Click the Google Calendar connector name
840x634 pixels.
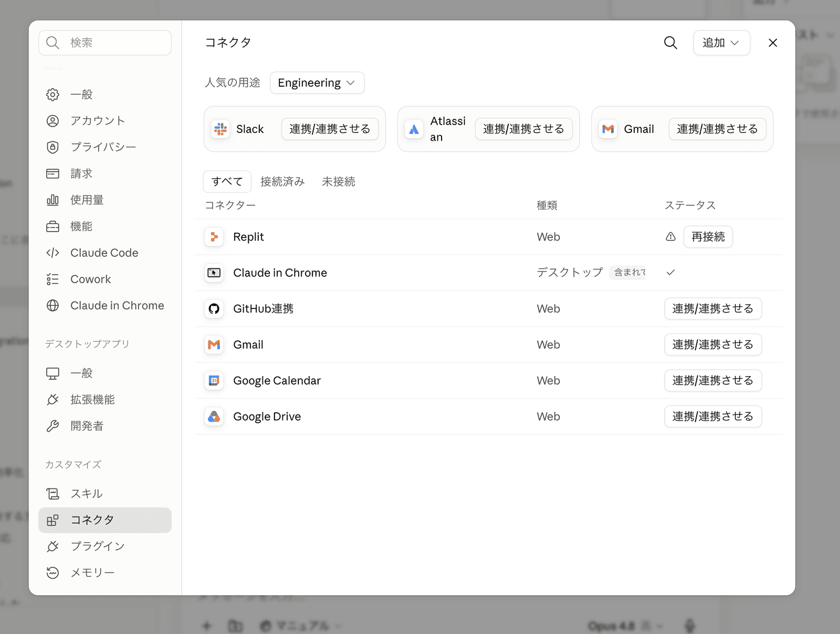(x=277, y=380)
